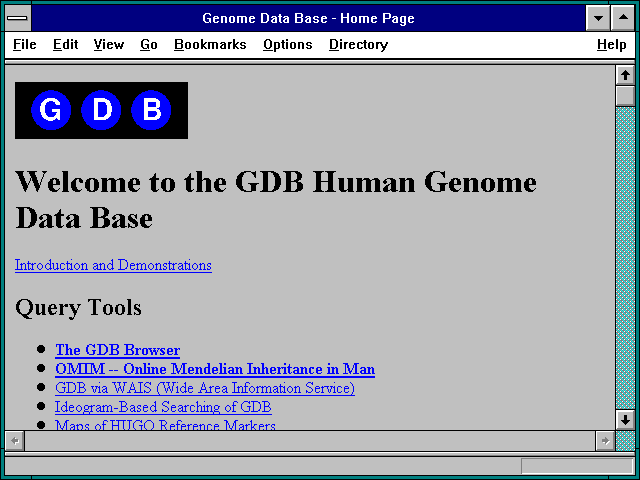
Task: Open the Bookmarks menu
Action: click(210, 44)
